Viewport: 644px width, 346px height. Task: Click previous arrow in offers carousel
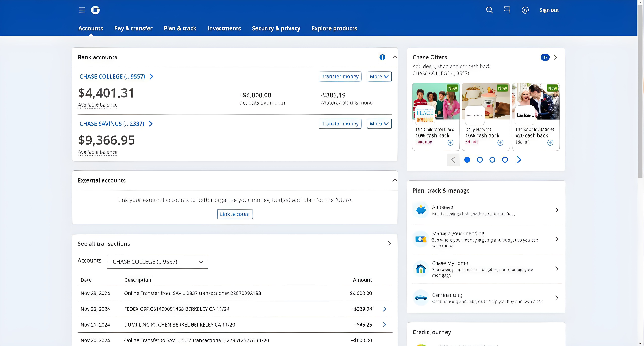pyautogui.click(x=453, y=160)
